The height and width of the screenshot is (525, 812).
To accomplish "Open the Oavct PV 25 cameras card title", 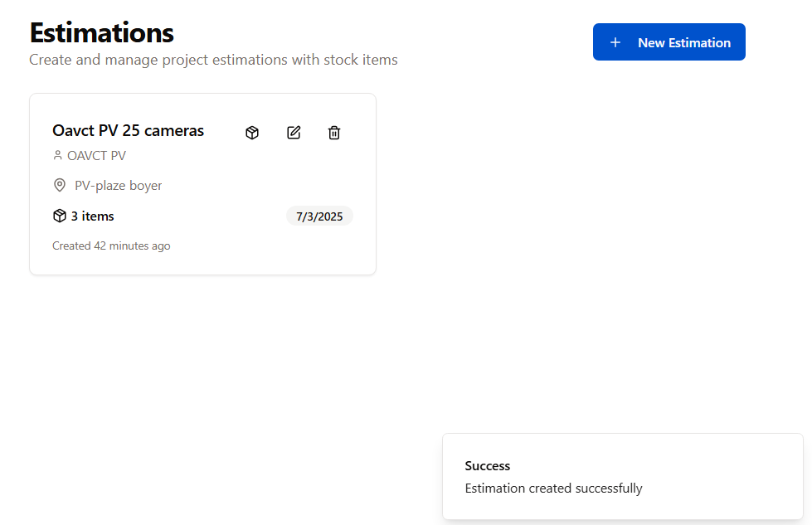I will pos(128,130).
